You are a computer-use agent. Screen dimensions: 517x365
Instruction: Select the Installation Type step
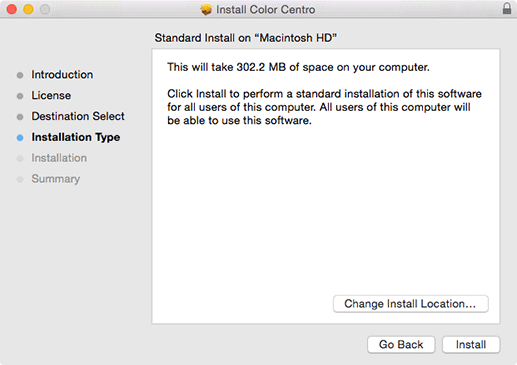[x=76, y=137]
